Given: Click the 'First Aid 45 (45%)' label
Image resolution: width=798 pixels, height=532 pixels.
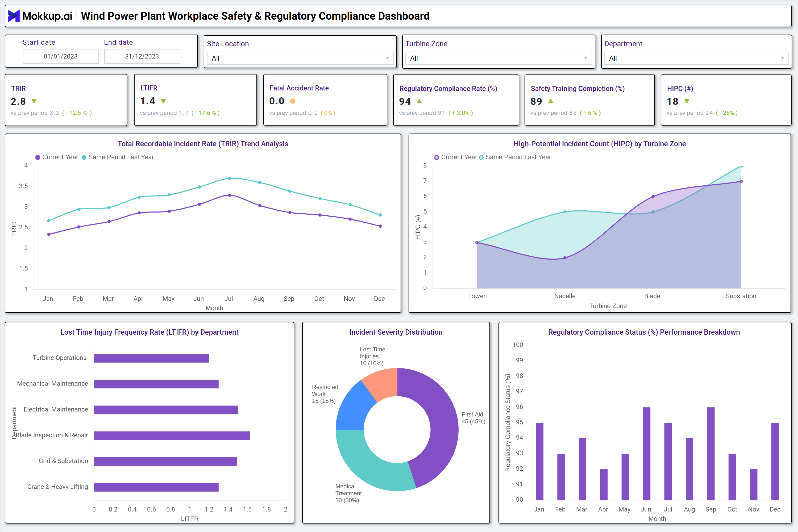Looking at the screenshot, I should coord(473,418).
